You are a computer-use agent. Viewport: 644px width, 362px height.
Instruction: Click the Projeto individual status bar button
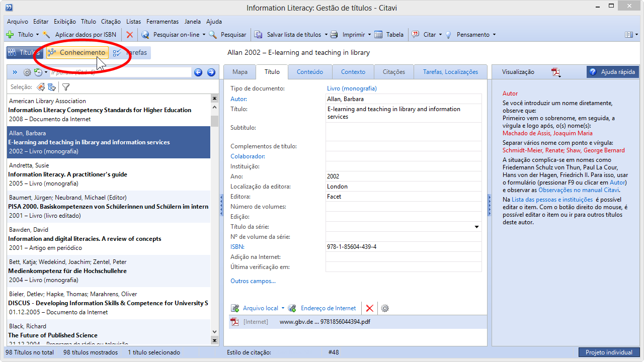click(609, 352)
